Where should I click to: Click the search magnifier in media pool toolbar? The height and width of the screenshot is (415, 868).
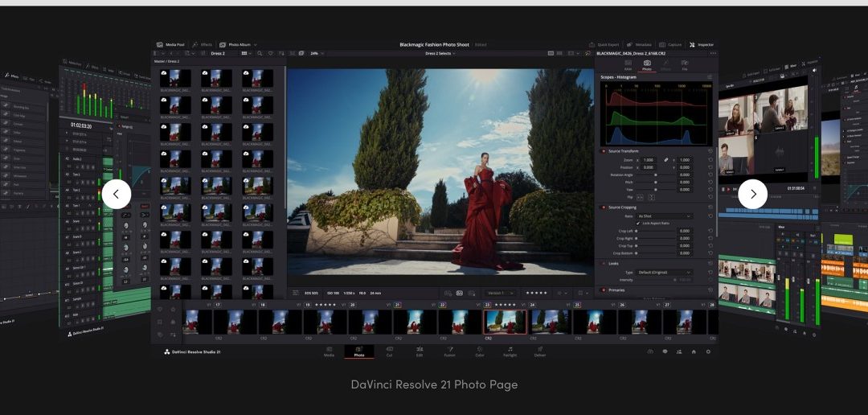260,53
